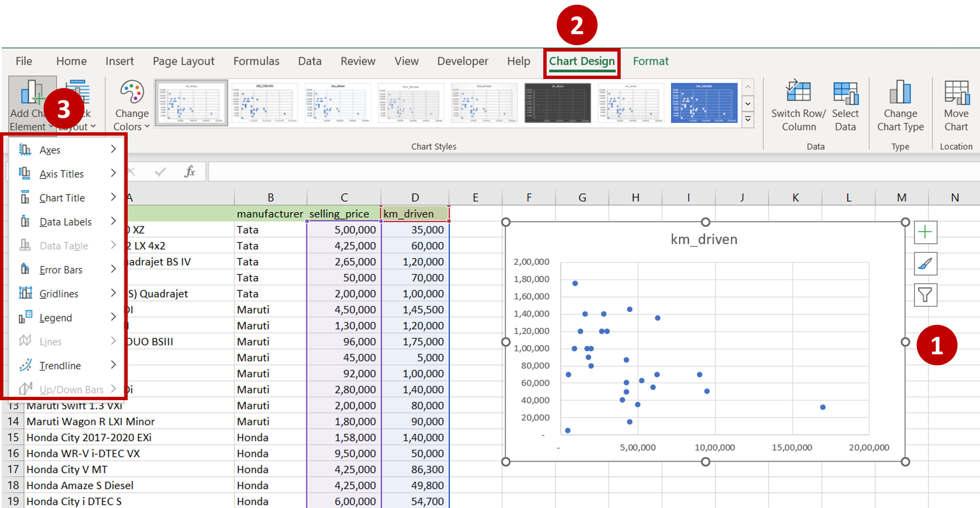Viewport: 980px width, 508px height.
Task: Open the Insert ribbon tab
Action: [119, 61]
